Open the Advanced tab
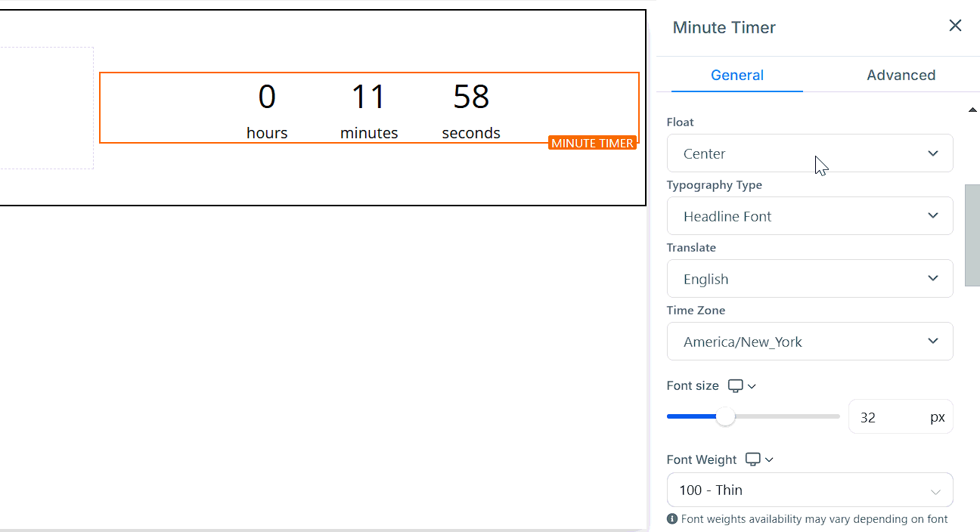Screen dimensions: 980x532 [x=901, y=75]
